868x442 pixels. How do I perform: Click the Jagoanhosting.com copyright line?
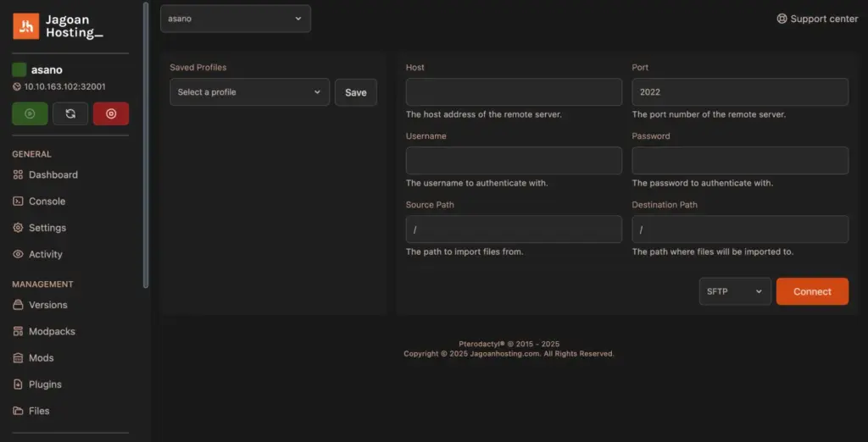point(509,354)
